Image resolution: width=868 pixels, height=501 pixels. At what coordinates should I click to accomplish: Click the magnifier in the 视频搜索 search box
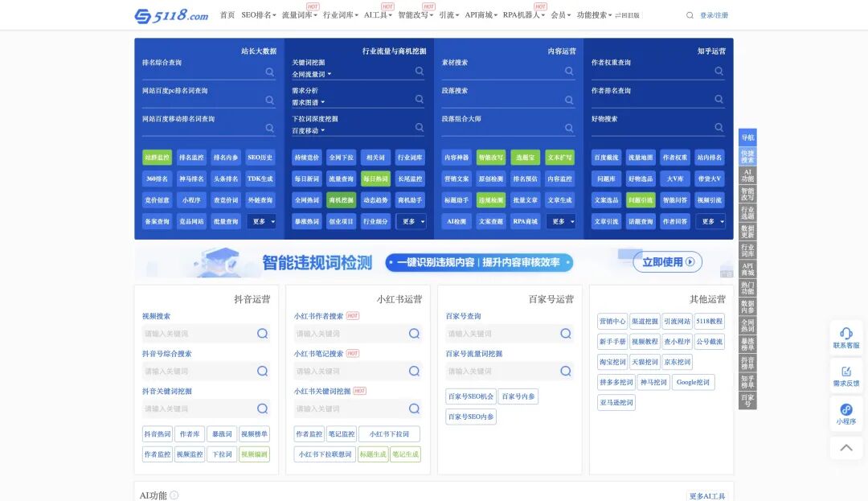tap(262, 333)
